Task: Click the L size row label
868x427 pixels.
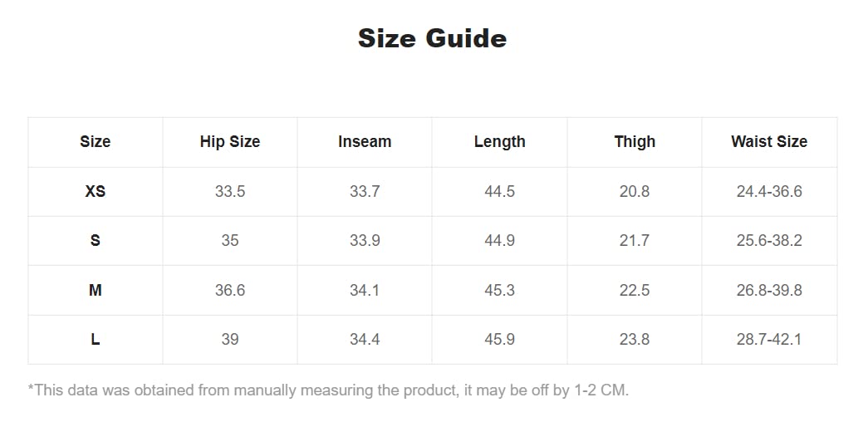Action: [96, 339]
